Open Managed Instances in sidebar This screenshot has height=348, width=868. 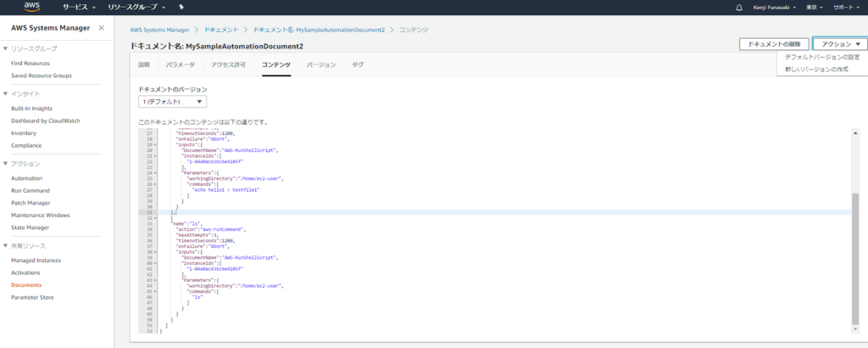[36, 261]
